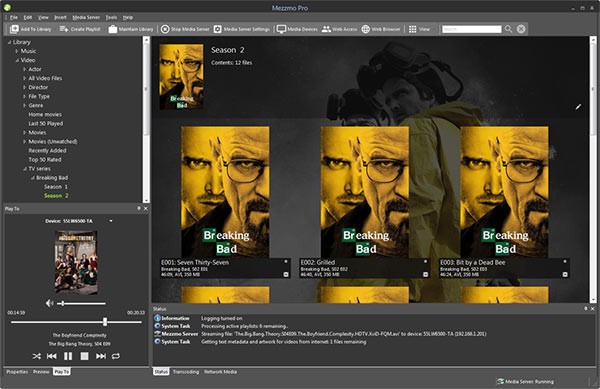Click the Add To Library toolbar button
The image size is (600, 389).
pos(31,29)
